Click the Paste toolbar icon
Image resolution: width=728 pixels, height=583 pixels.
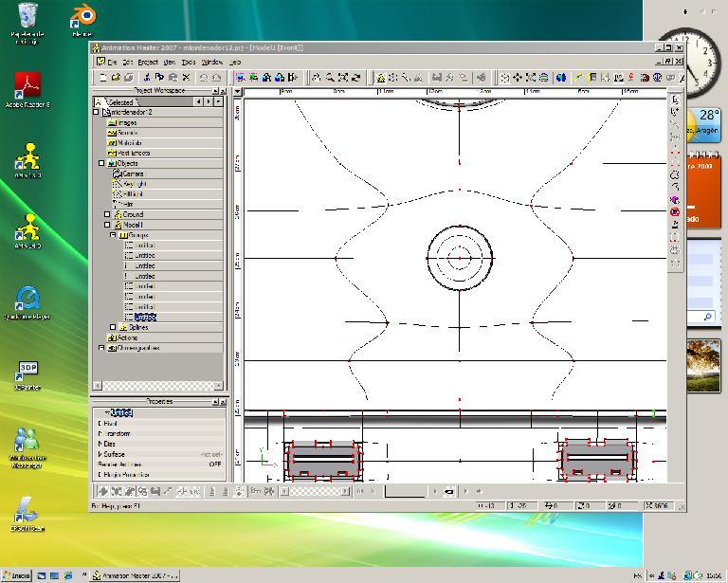click(173, 78)
